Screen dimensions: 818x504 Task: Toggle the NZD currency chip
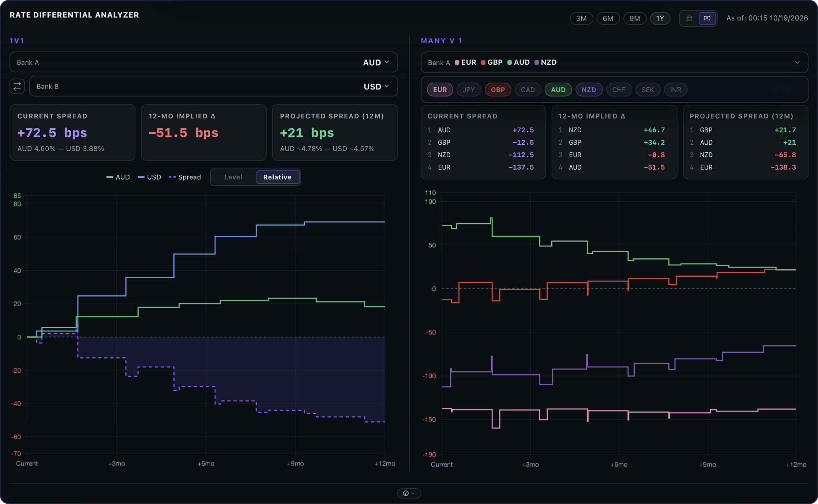coord(589,90)
